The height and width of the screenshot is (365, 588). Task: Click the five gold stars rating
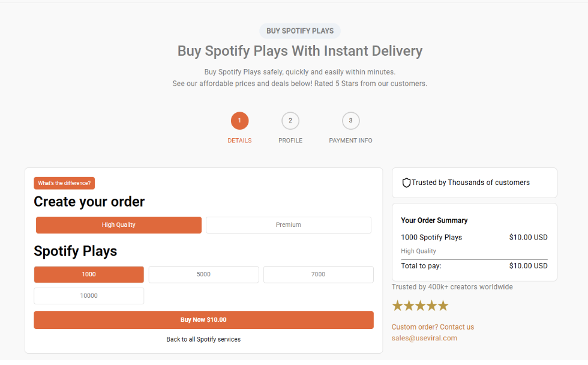tap(420, 306)
